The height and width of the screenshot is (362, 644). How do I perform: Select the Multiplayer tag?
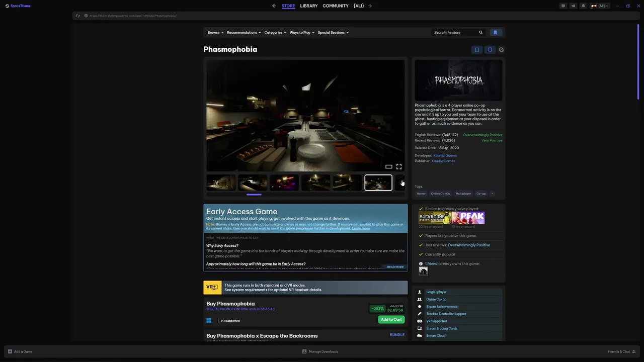pyautogui.click(x=463, y=194)
